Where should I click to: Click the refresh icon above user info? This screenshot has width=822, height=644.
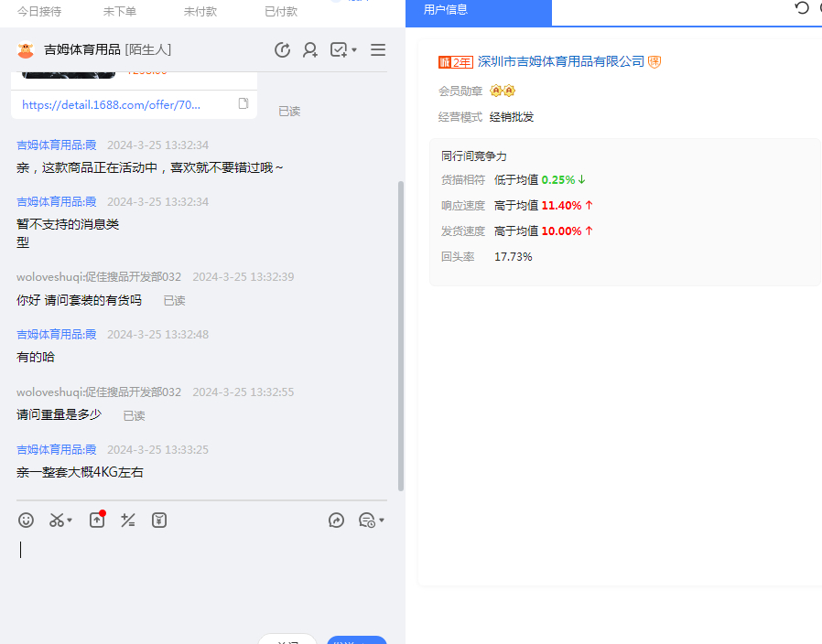point(802,8)
